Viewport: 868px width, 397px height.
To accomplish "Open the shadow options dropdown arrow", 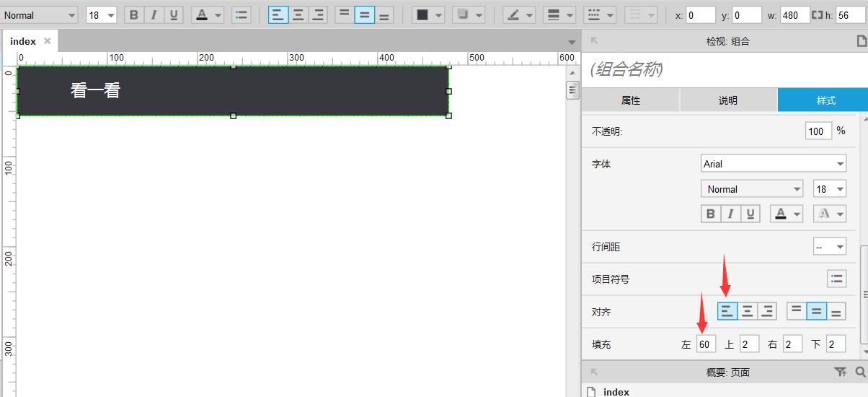I will click(x=479, y=15).
